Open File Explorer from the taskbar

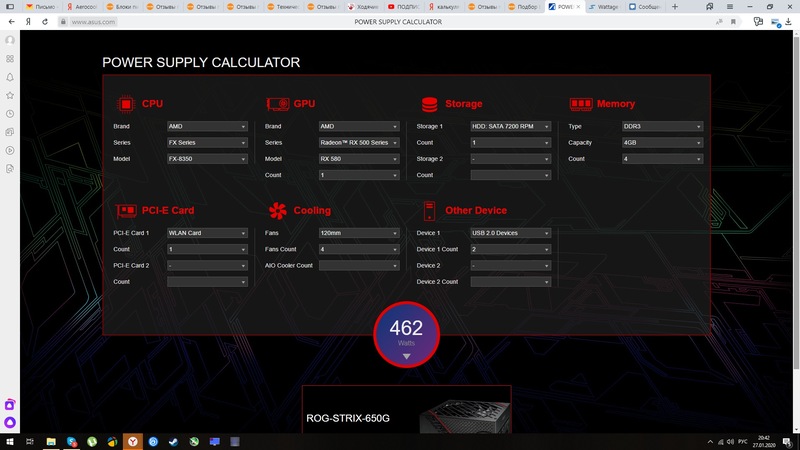tap(51, 441)
